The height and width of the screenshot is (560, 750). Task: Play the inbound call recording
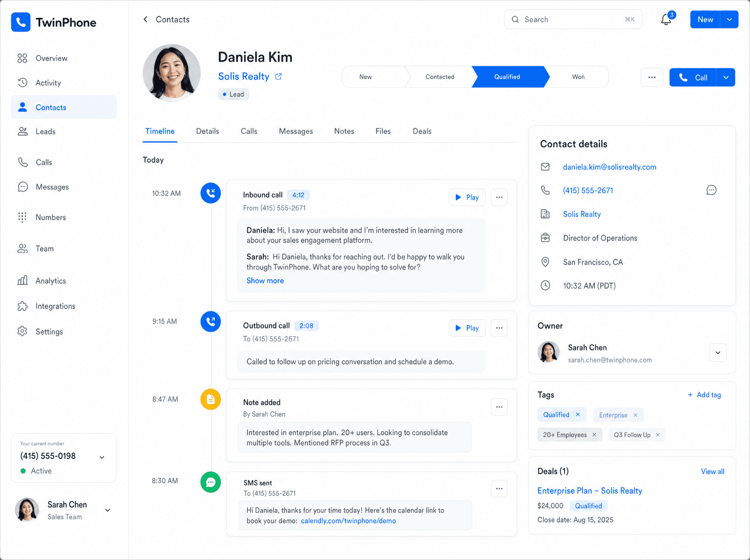point(467,197)
